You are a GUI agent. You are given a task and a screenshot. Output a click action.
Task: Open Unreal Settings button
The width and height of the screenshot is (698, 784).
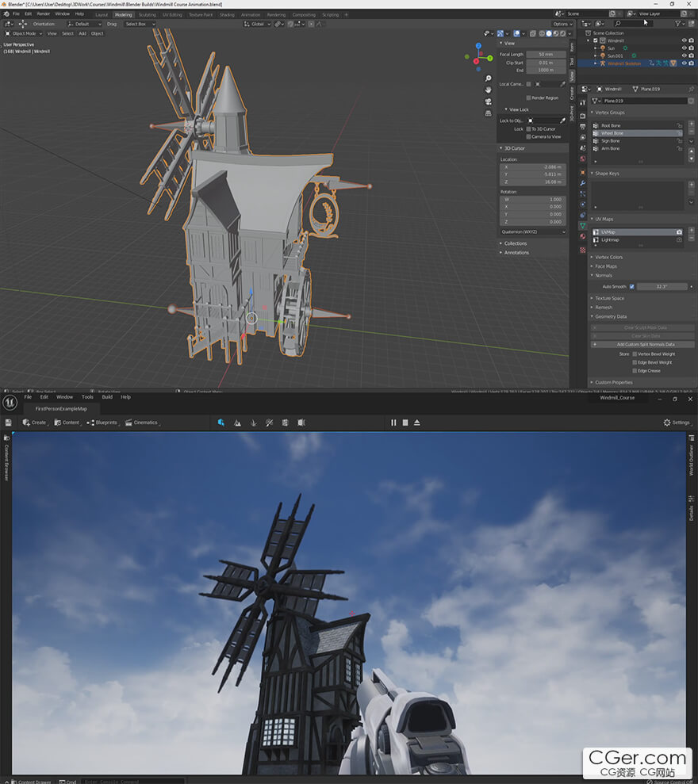pyautogui.click(x=677, y=423)
